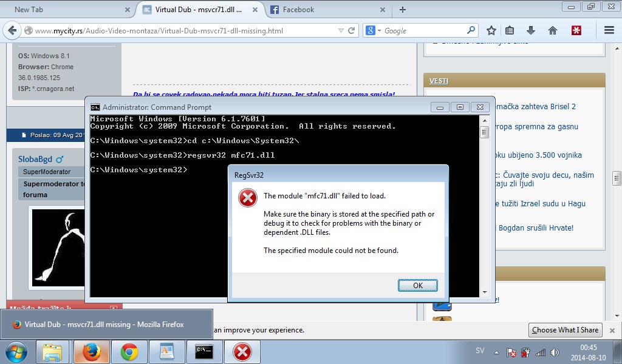622x364 pixels.
Task: Minimize the Command Prompt window
Action: (440, 107)
